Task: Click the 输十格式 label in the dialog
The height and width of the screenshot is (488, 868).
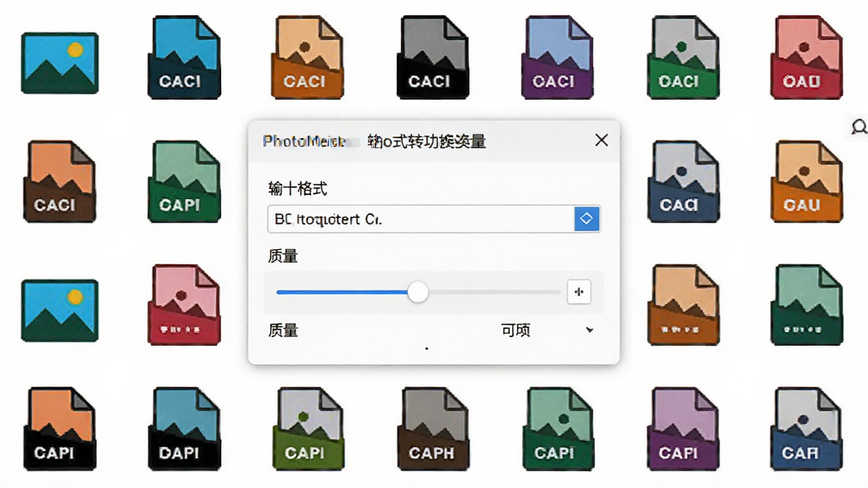Action: pos(298,189)
